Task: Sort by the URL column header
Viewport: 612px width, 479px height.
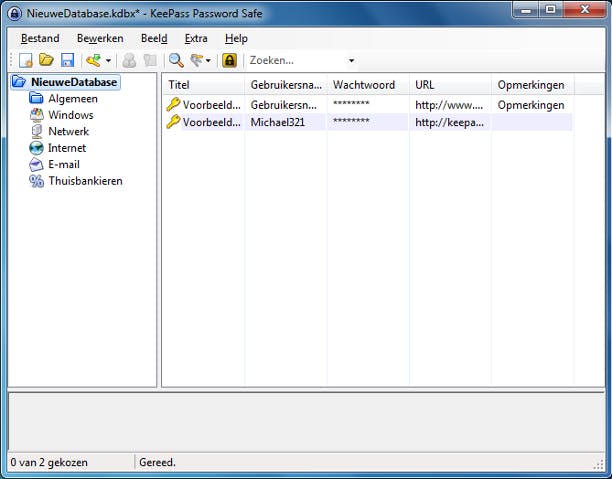Action: (x=450, y=85)
